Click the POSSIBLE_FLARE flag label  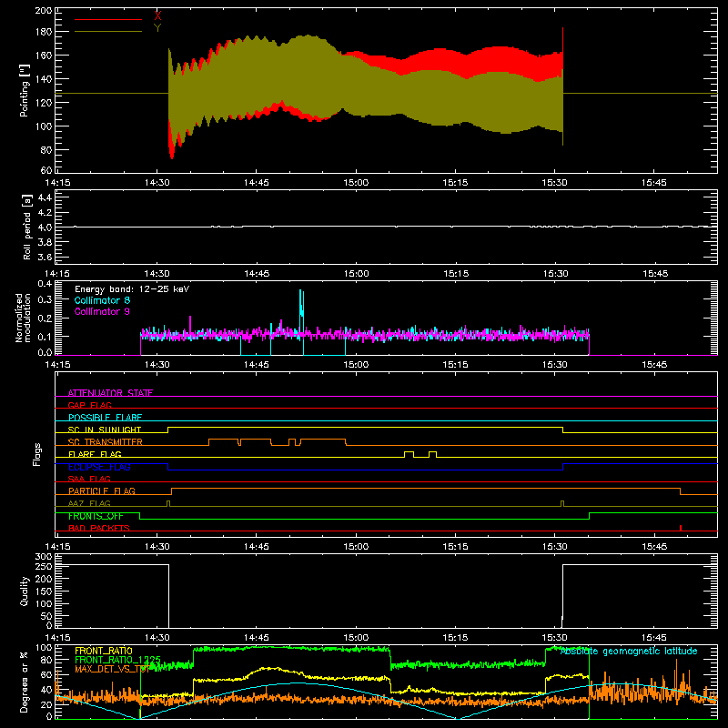pyautogui.click(x=105, y=418)
